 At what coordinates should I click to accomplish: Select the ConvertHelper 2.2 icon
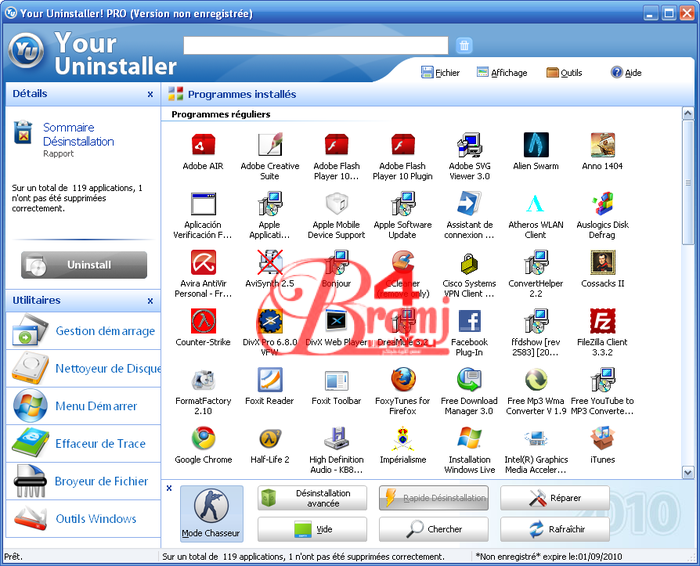tap(536, 263)
